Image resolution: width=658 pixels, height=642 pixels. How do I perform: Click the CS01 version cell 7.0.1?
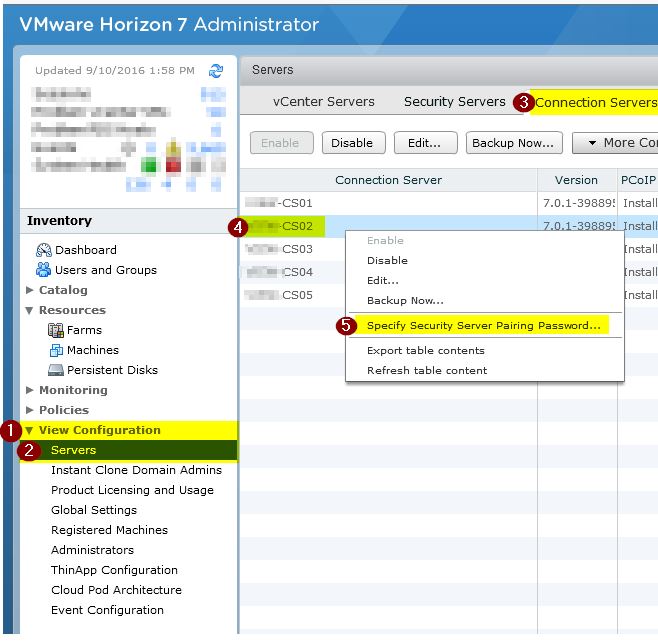tap(578, 204)
